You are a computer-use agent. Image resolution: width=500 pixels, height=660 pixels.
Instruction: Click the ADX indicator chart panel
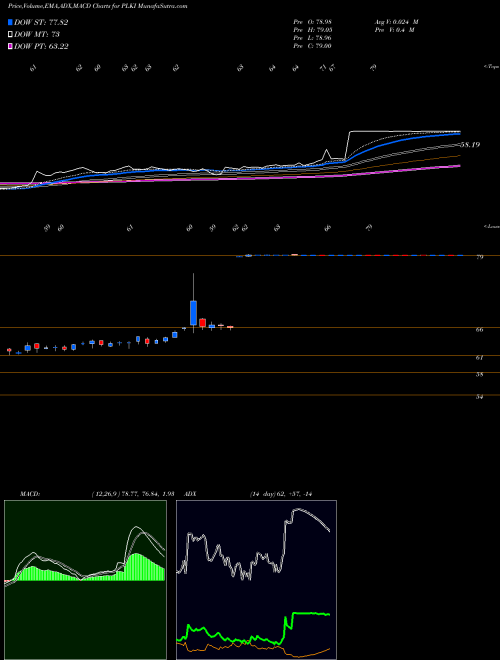click(x=256, y=580)
